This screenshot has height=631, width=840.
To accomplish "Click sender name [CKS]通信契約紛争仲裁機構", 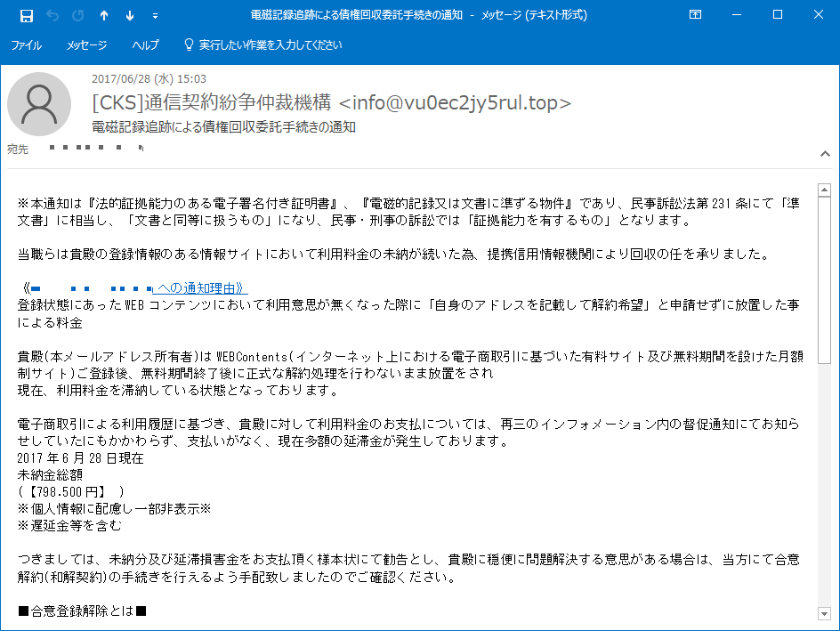I will click(x=212, y=102).
